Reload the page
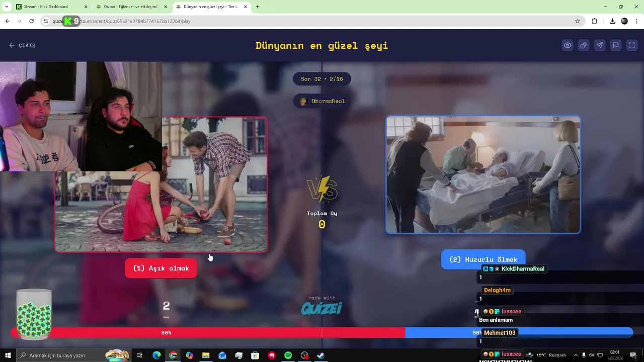Image resolution: width=644 pixels, height=362 pixels. [31, 21]
